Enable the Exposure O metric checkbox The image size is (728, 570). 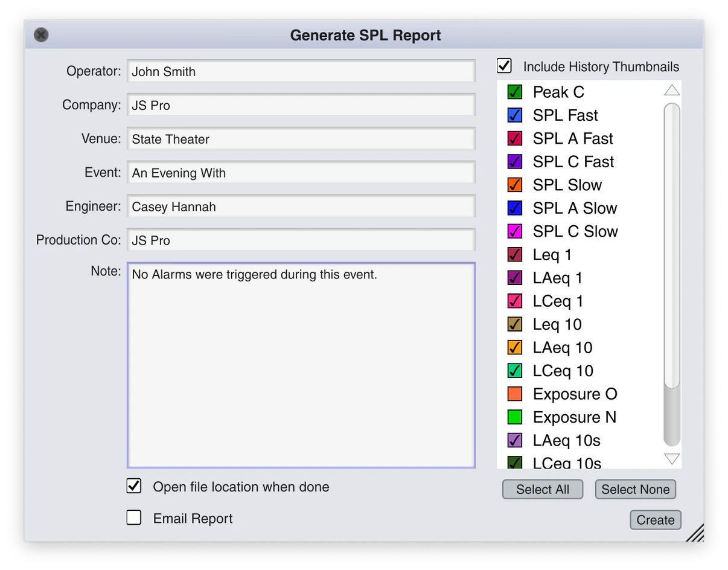click(514, 394)
